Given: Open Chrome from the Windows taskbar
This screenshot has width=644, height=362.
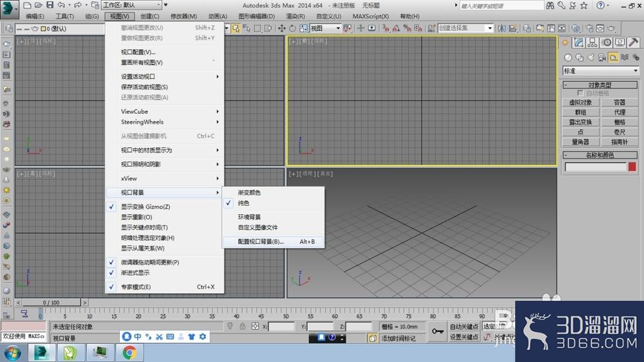Looking at the screenshot, I should click(x=129, y=352).
